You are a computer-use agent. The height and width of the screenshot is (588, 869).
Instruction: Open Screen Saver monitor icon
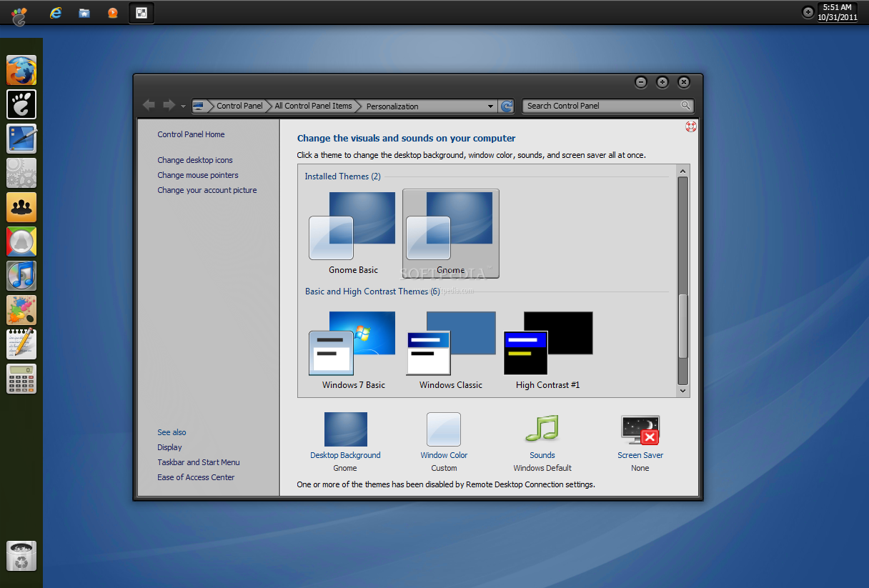coord(640,430)
